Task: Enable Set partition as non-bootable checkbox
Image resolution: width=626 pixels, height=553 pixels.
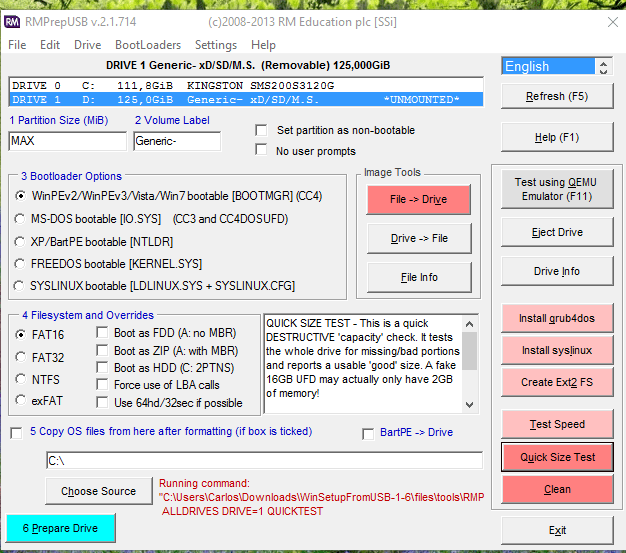Action: coord(261,130)
